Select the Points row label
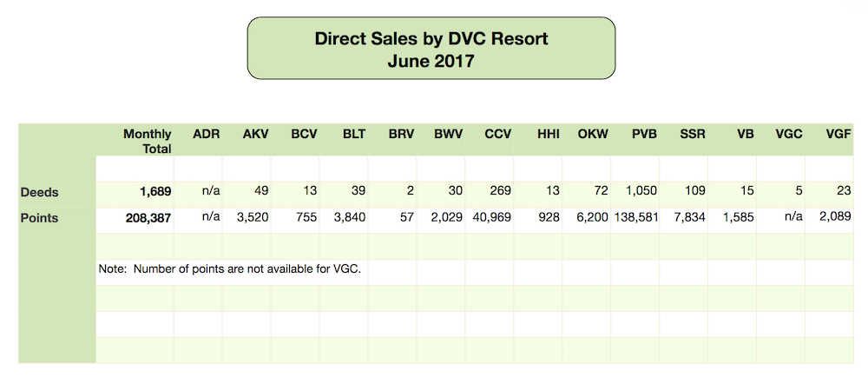This screenshot has height=384, width=868. click(39, 218)
